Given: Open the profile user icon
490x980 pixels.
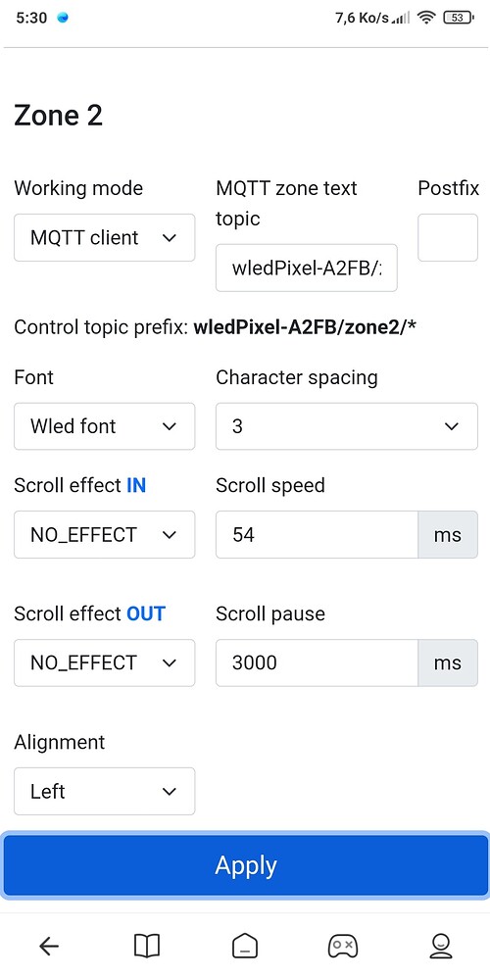Looking at the screenshot, I should (x=441, y=947).
